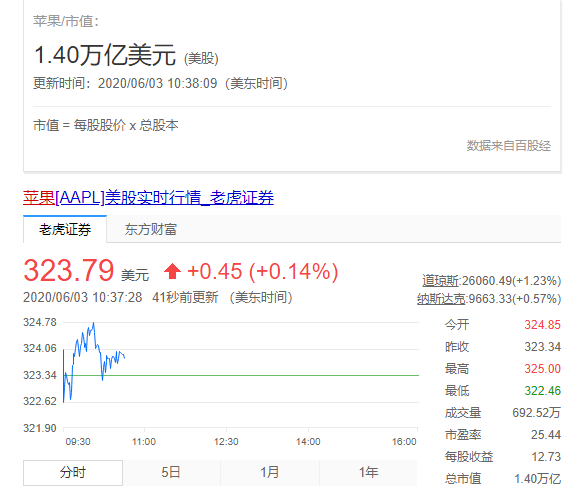Click the 成交量 692.52万 value
This screenshot has height=493, width=588.
536,413
